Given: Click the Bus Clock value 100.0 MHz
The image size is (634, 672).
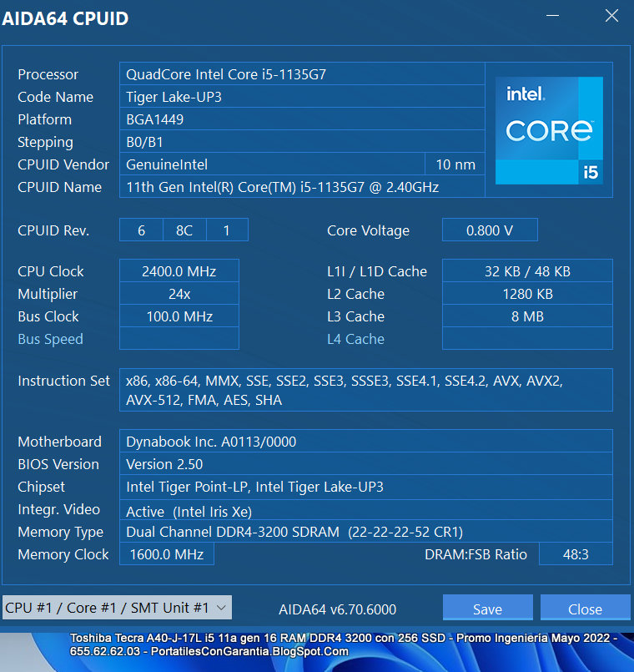Looking at the screenshot, I should pyautogui.click(x=179, y=316).
